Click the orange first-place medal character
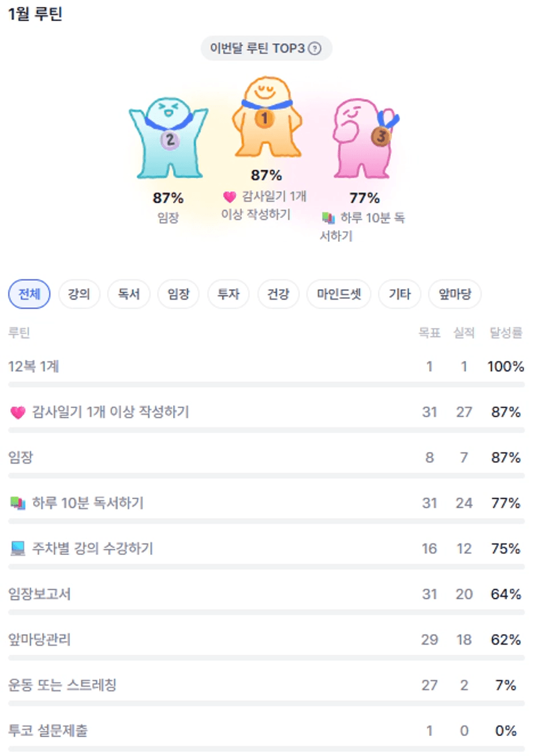Screen dimensions: 536x756 (x=266, y=117)
